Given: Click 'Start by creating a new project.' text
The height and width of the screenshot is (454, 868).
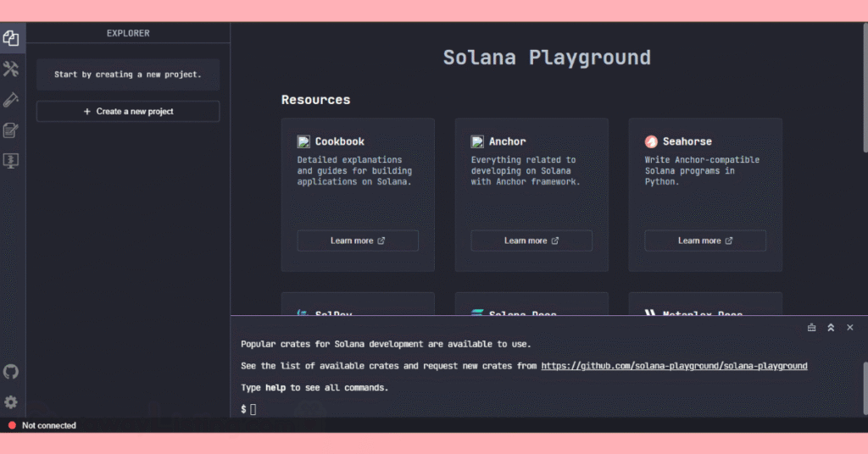Looking at the screenshot, I should tap(128, 74).
